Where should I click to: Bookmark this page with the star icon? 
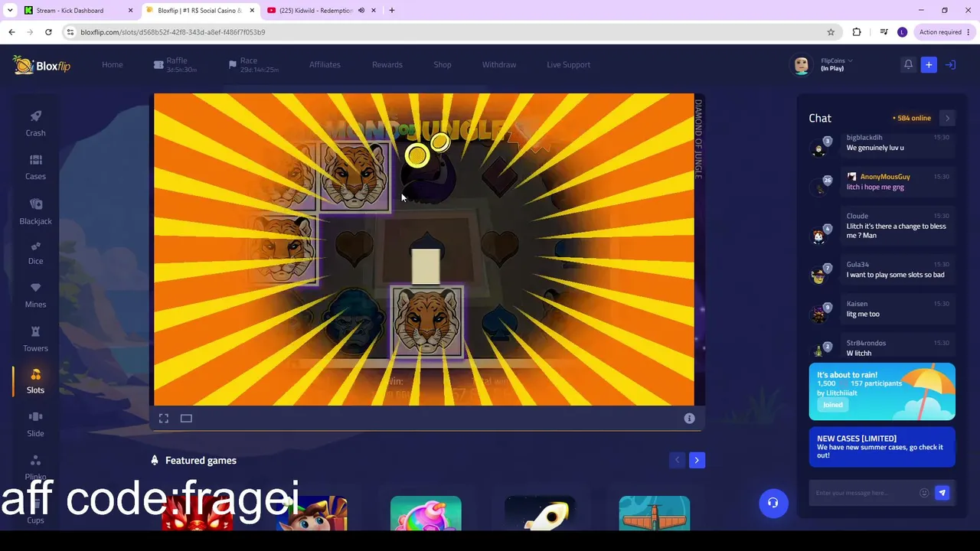831,32
